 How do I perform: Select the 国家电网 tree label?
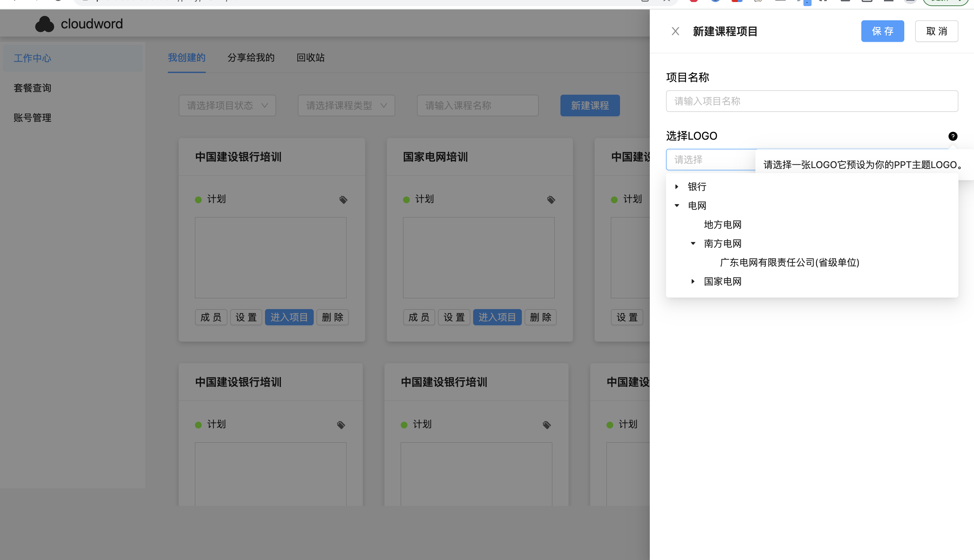(722, 282)
